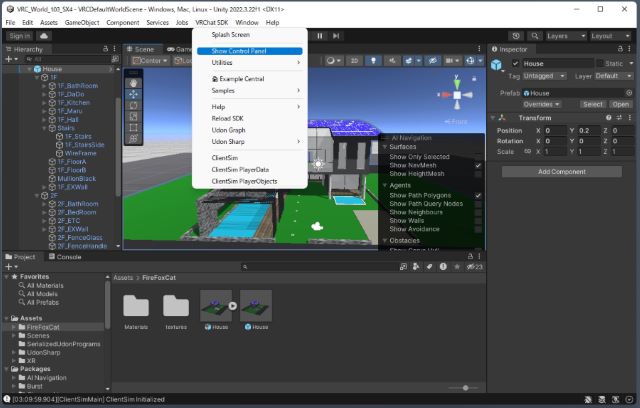Open the Layout dropdown
Viewport: 640px width, 408px height.
pos(610,36)
